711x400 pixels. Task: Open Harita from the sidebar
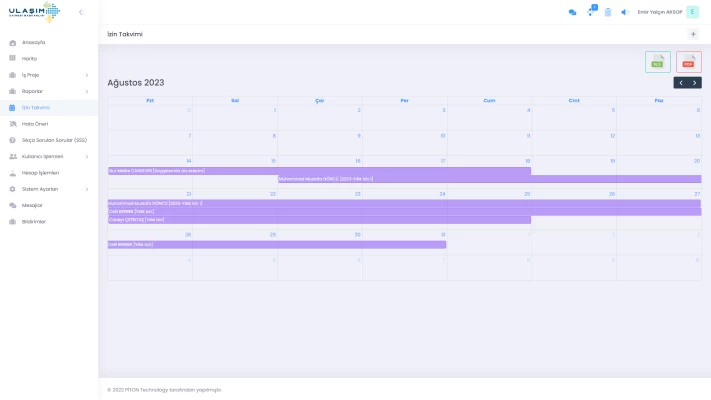29,59
